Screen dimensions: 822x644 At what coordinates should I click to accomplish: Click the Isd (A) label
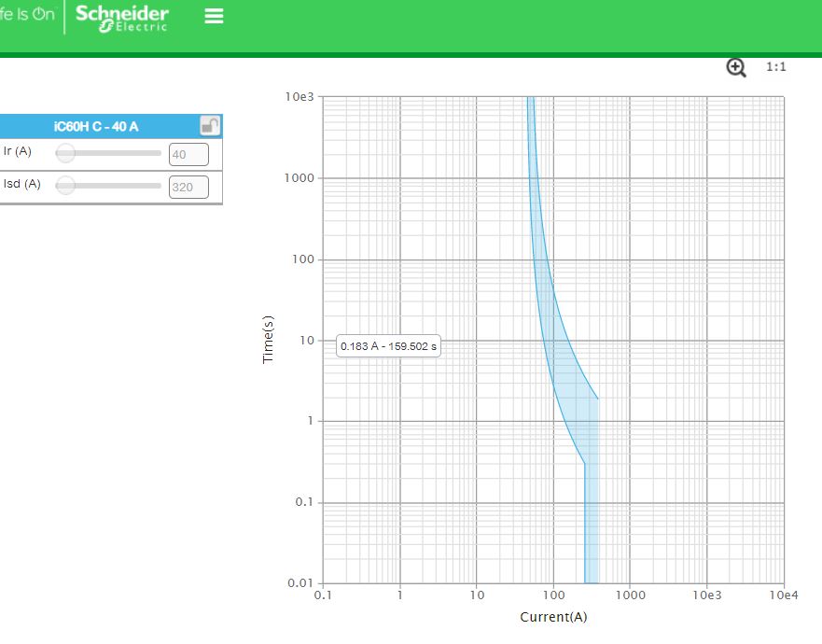pos(22,184)
